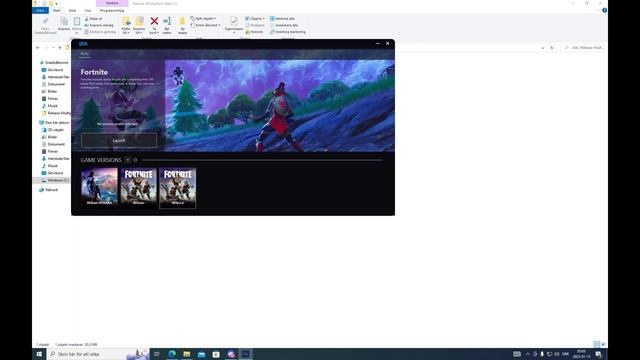The image size is (640, 360).
Task: Open the Kopiera till dropdown
Action: coord(139,25)
